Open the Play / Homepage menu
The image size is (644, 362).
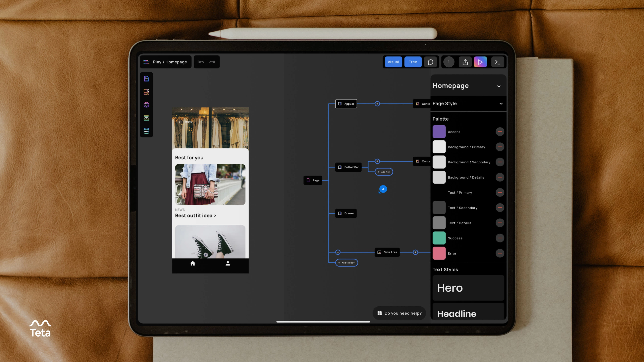point(166,62)
